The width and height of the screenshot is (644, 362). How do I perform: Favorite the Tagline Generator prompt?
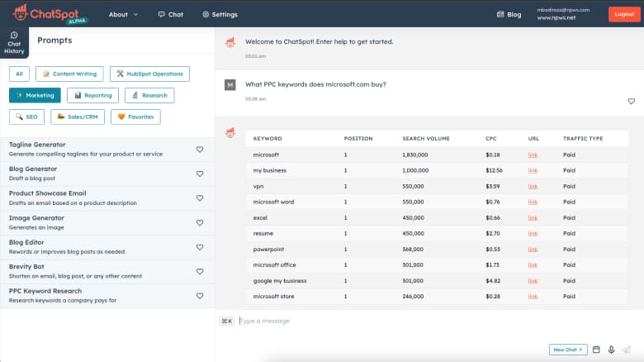point(200,150)
